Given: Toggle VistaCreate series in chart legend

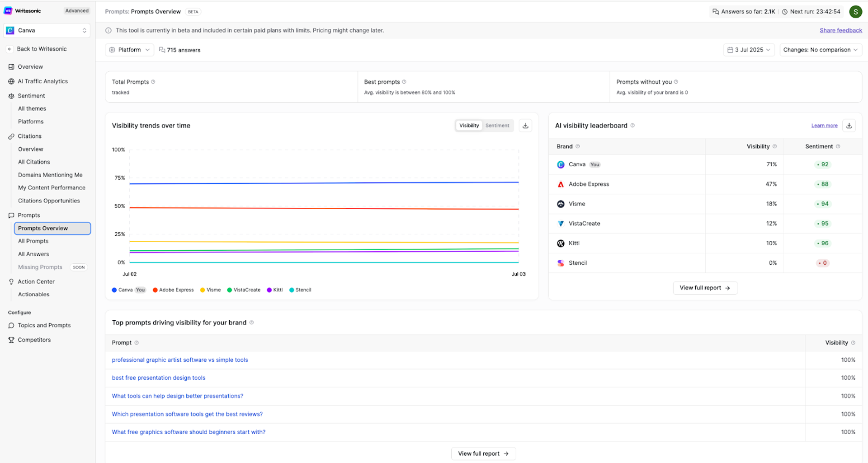Looking at the screenshot, I should point(244,290).
